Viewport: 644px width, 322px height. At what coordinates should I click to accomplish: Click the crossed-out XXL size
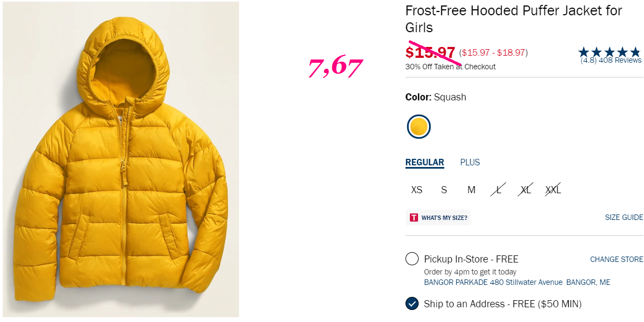pyautogui.click(x=553, y=190)
